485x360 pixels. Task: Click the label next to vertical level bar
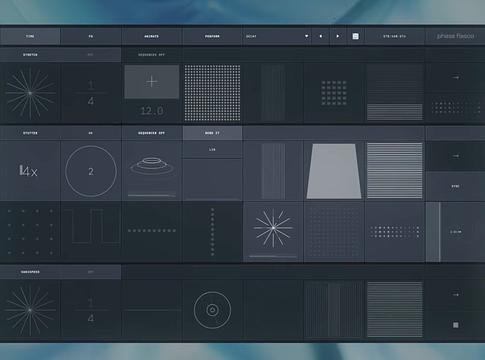click(x=456, y=232)
